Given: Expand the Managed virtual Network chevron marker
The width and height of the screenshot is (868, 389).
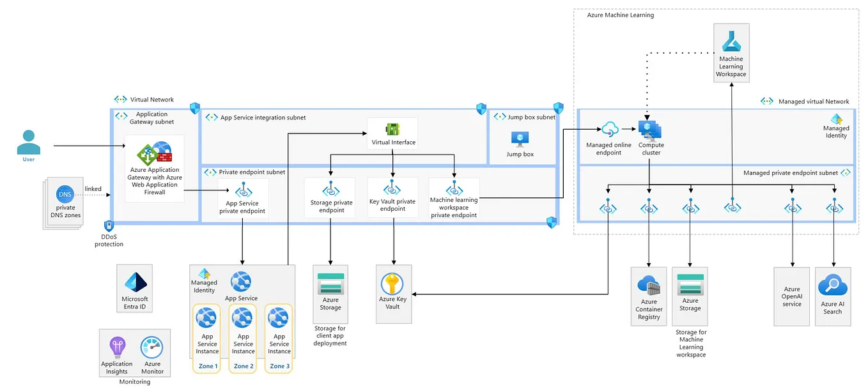Looking at the screenshot, I should (x=766, y=101).
